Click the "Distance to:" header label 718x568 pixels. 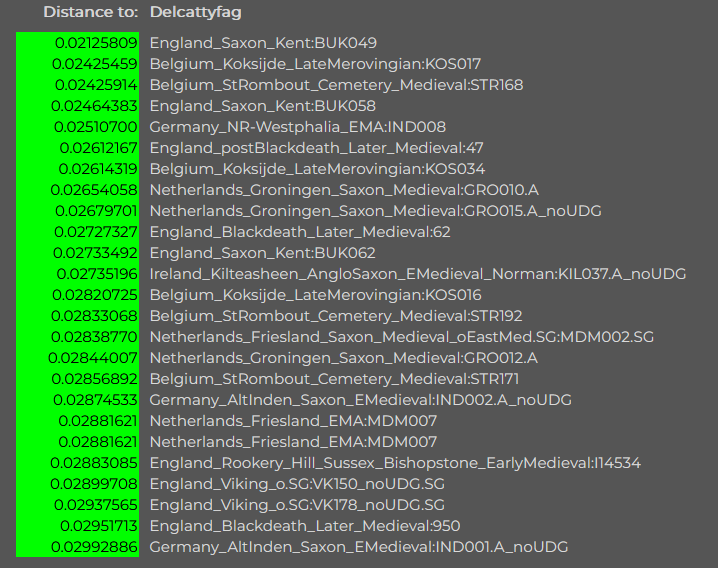[90, 12]
